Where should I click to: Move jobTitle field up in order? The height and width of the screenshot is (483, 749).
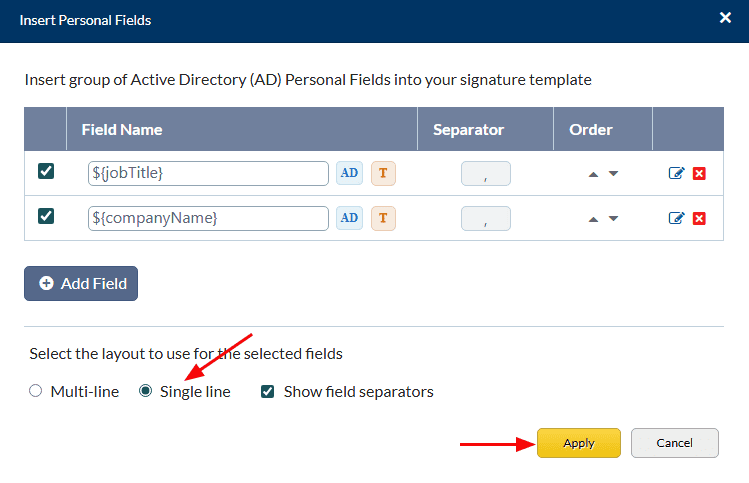(x=593, y=174)
